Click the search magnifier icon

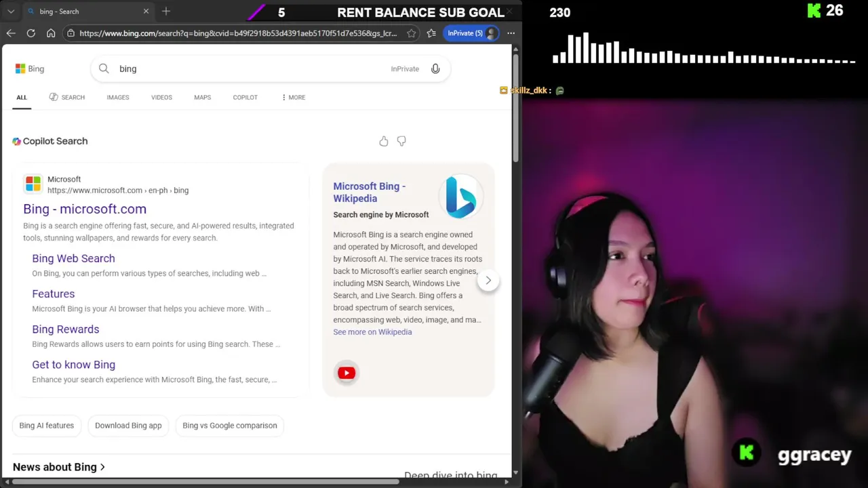coord(104,68)
